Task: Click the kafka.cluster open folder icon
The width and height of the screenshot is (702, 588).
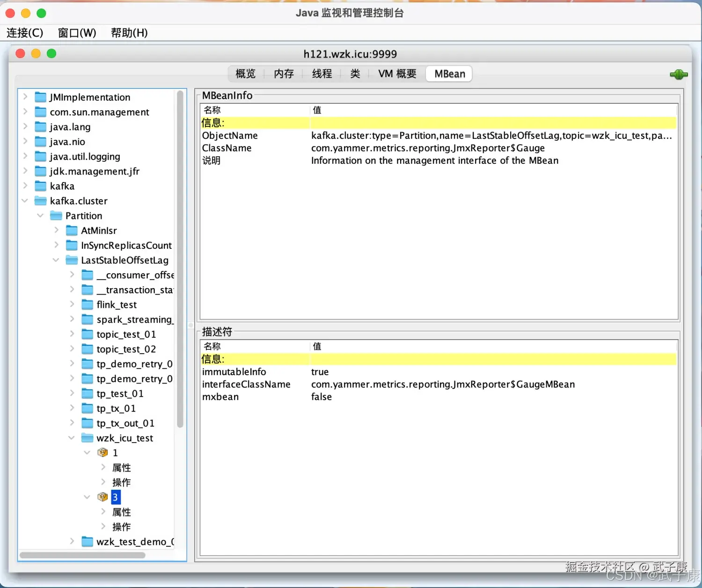Action: 41,201
